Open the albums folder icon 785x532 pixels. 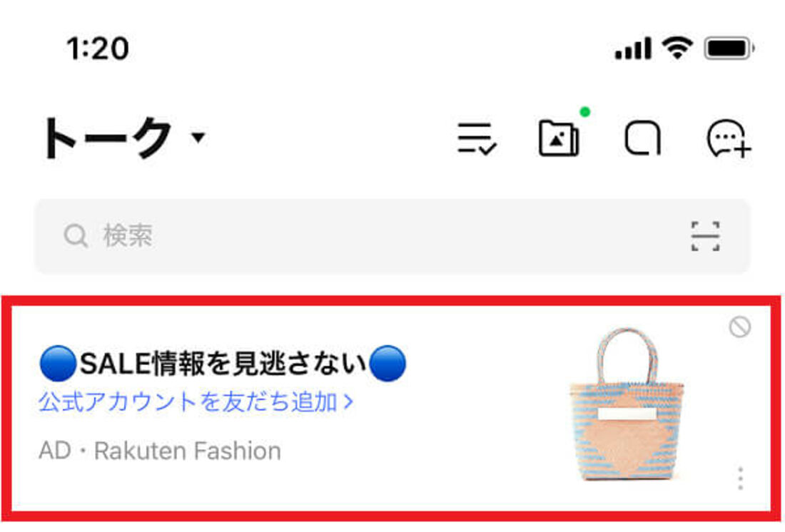pyautogui.click(x=559, y=138)
